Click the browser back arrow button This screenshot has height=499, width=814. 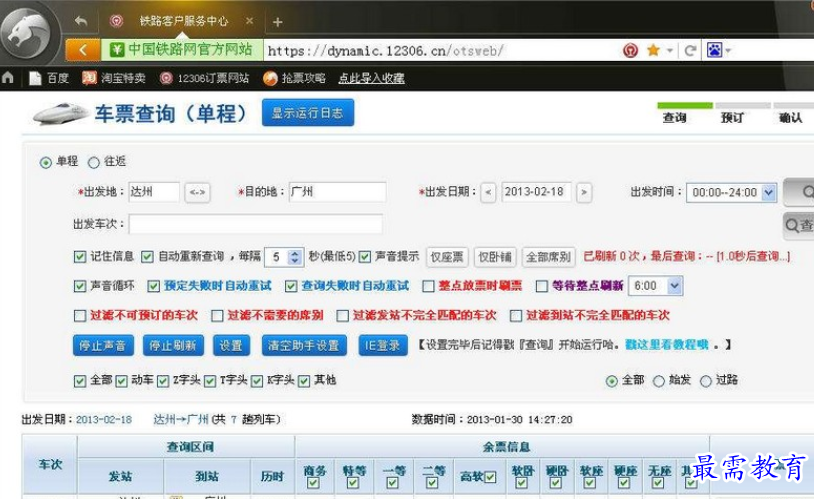(x=83, y=50)
